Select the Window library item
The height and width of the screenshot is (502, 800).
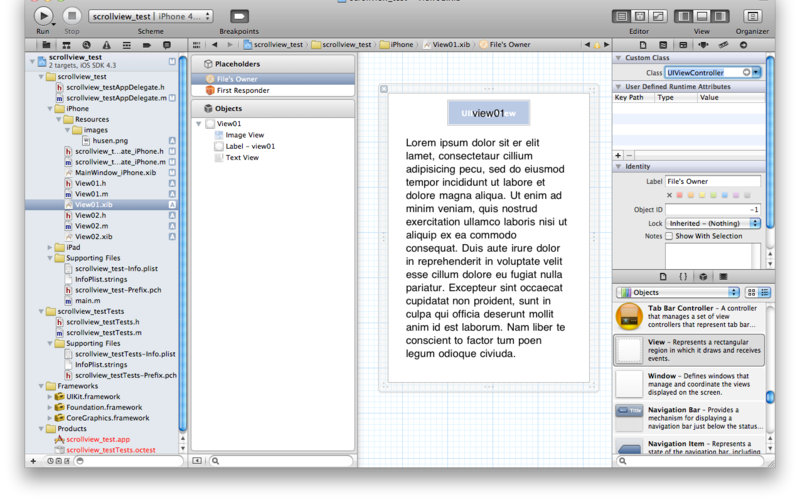point(689,384)
